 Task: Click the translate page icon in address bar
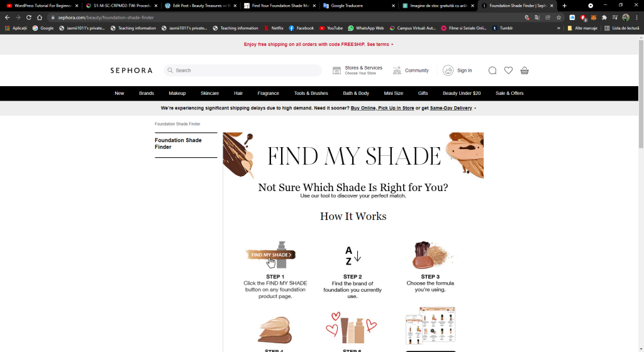click(x=537, y=18)
